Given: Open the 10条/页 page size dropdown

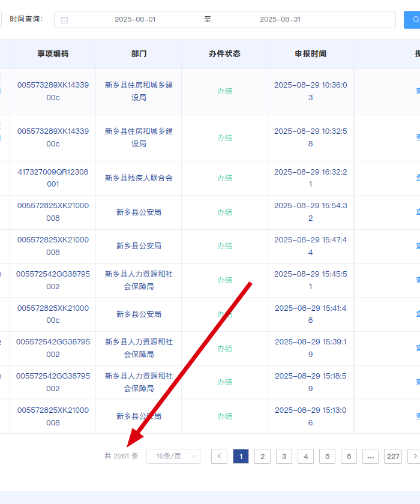Looking at the screenshot, I should tap(173, 457).
